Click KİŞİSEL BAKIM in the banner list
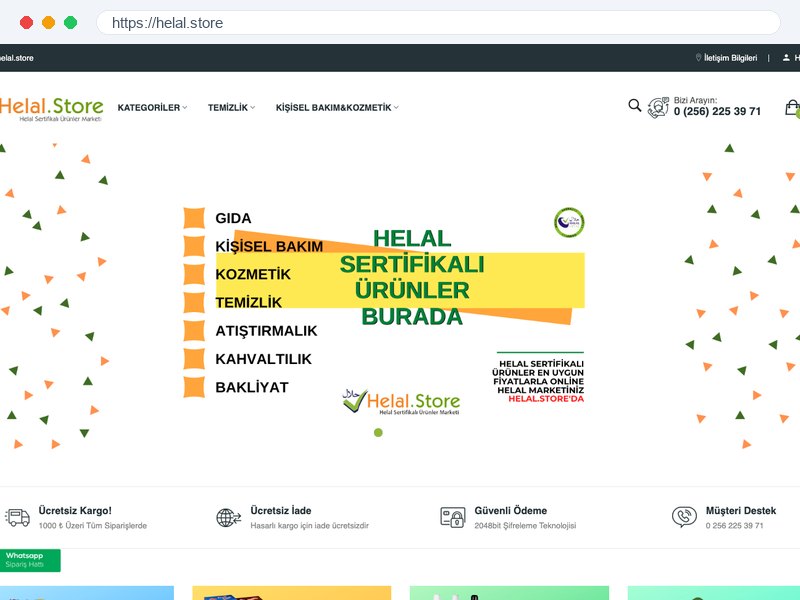Screen dimensions: 800x600 coord(269,246)
